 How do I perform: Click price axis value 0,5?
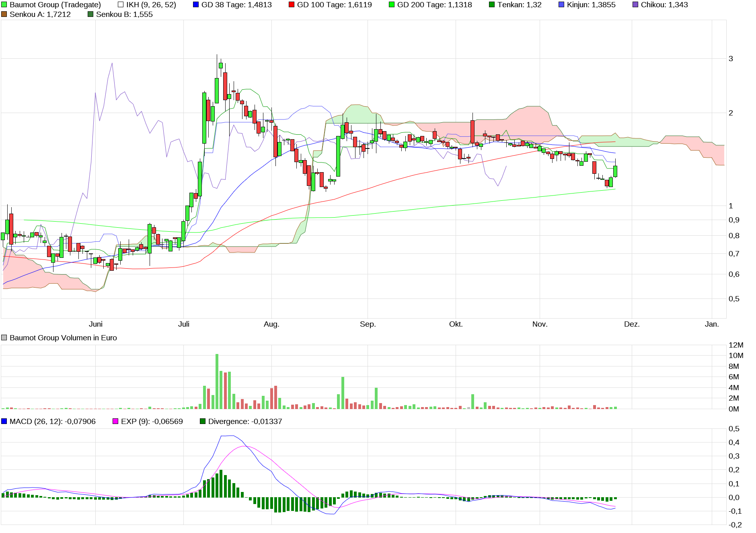coord(734,299)
